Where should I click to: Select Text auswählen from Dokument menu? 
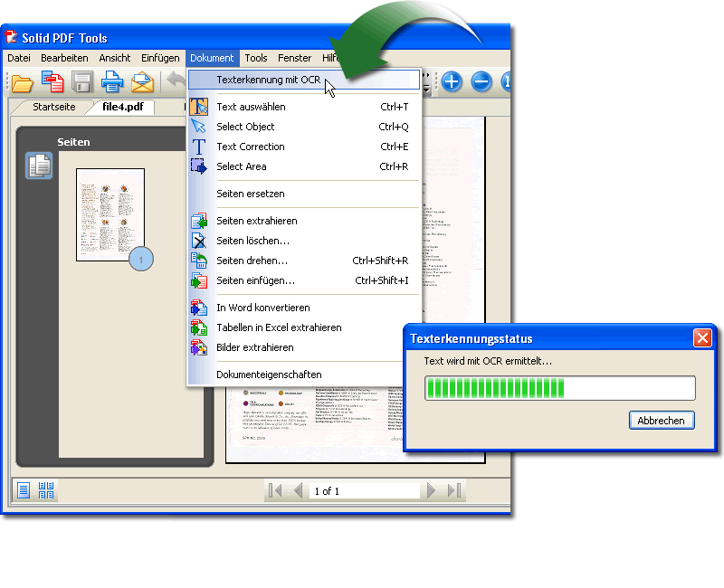tap(251, 107)
